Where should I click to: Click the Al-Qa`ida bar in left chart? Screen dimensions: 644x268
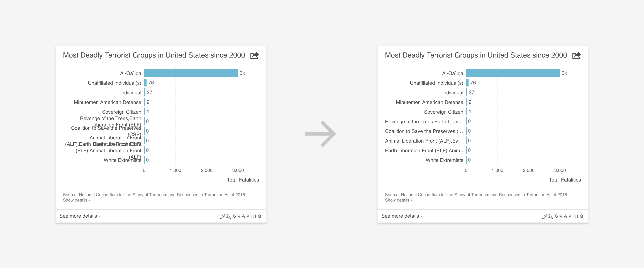[x=191, y=73]
